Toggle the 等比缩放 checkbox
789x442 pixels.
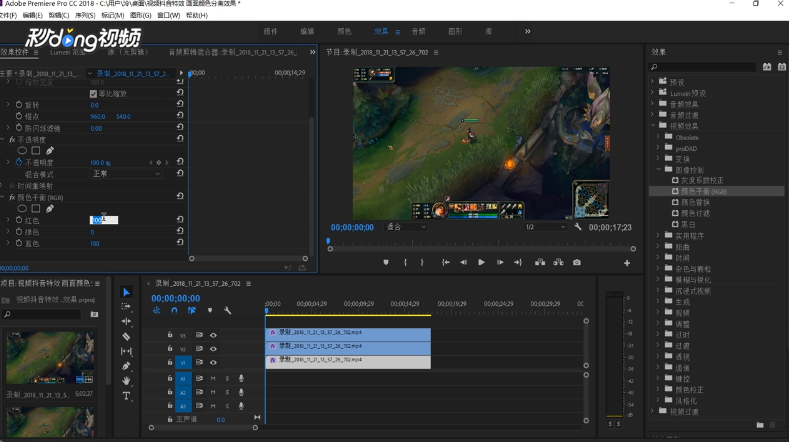tap(93, 94)
